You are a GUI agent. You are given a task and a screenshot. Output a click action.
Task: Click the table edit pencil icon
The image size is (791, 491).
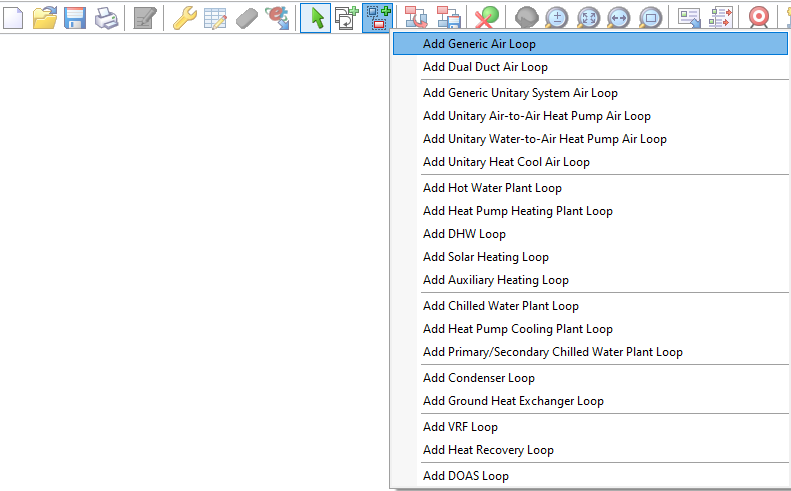[215, 17]
